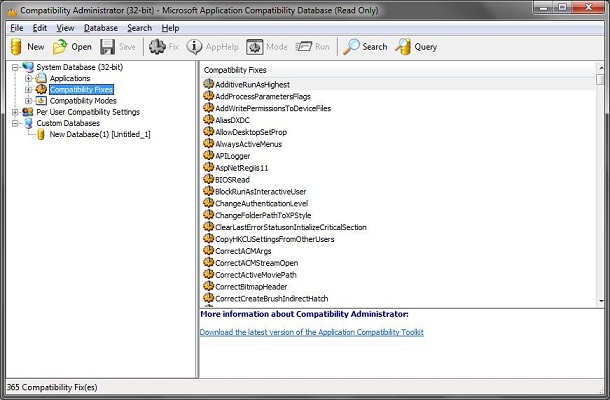Click the System Database computer icon
This screenshot has width=610, height=400.
(28, 67)
